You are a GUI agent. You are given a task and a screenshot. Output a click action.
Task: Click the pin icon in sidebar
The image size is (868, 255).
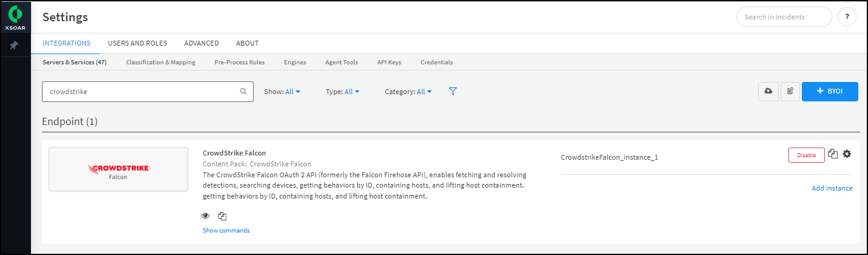(15, 46)
